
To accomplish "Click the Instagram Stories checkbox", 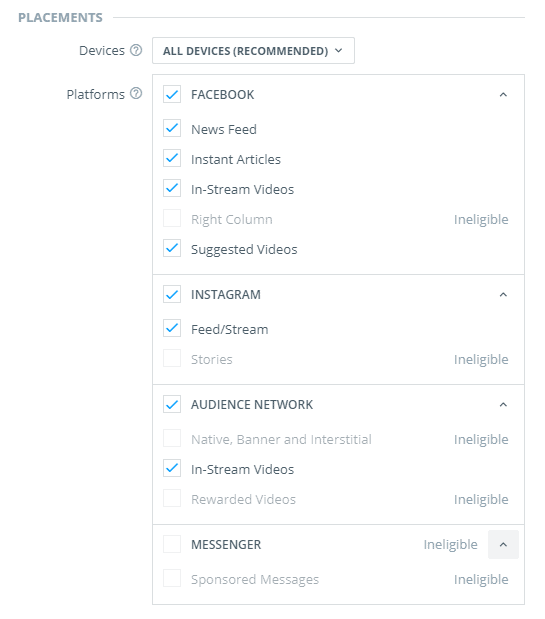I will [x=172, y=358].
